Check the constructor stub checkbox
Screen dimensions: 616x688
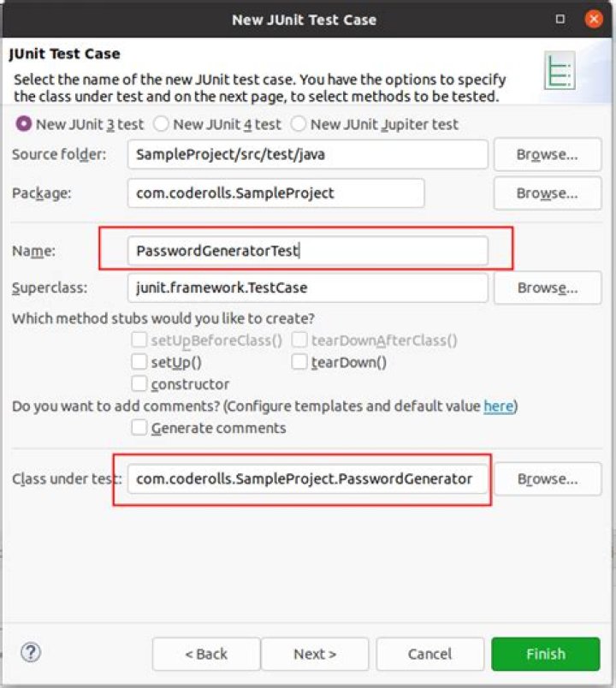139,384
